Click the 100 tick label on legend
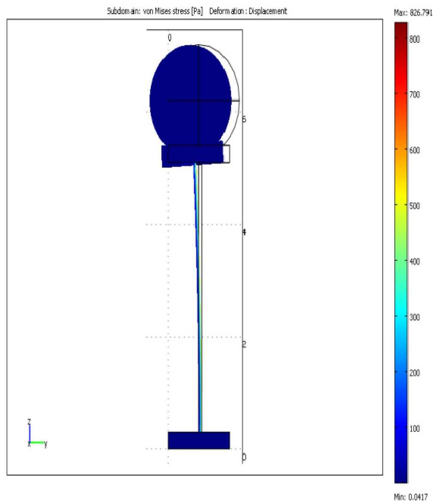Image resolution: width=439 pixels, height=504 pixels. [x=414, y=429]
